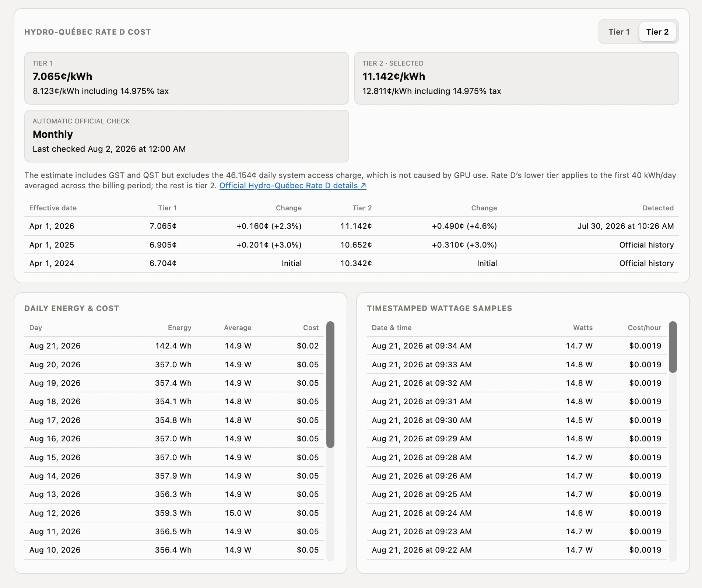Image resolution: width=702 pixels, height=588 pixels.
Task: Select the 09:32 AM wattage sample
Action: 517,383
